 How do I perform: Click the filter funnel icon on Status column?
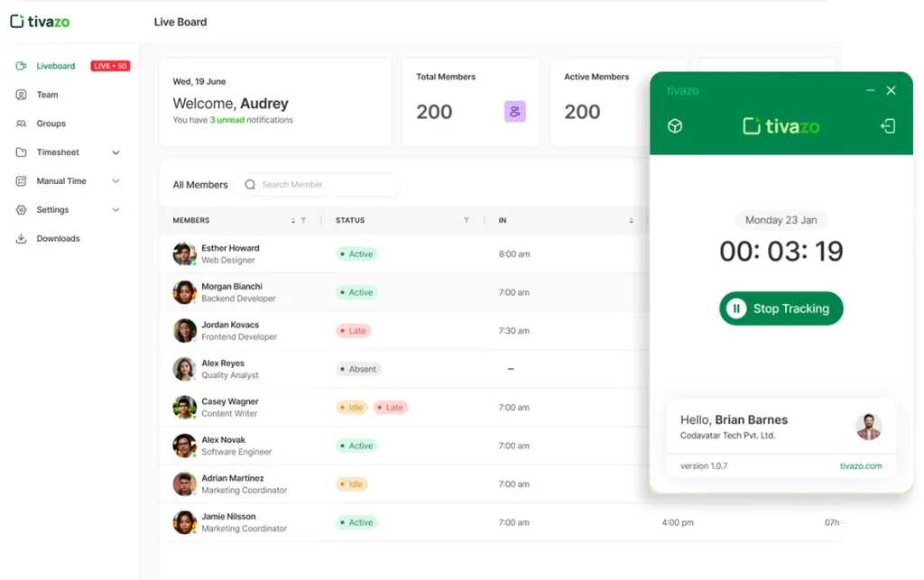[467, 220]
